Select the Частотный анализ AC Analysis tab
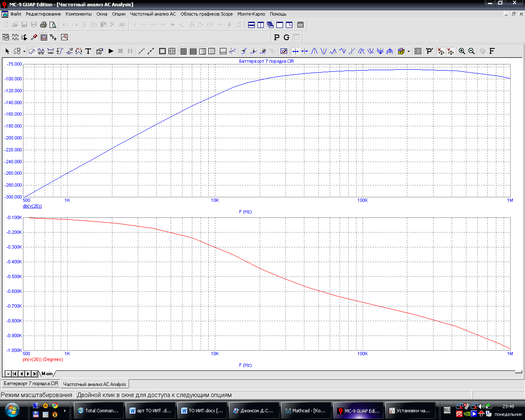Image resolution: width=525 pixels, height=420 pixels. 95,384
